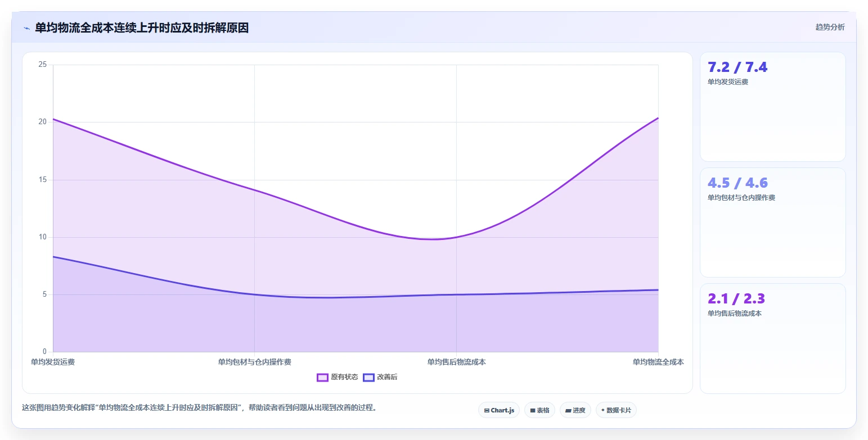Click the 改善后 legend label

387,378
